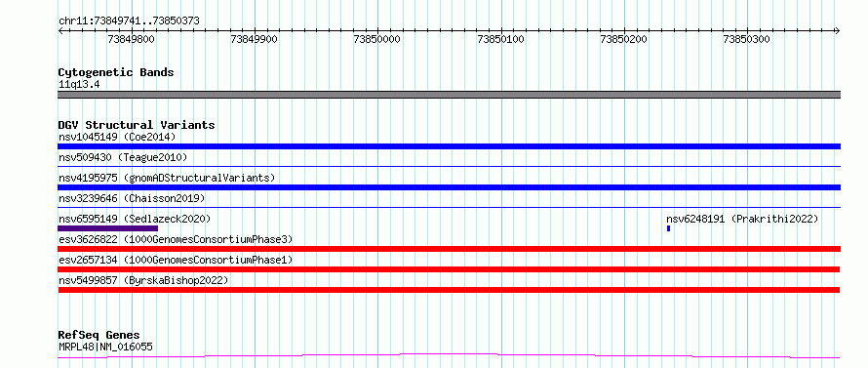The width and height of the screenshot is (868, 368).
Task: Select the nsv509430 (Teague2010) thin blue line
Action: coord(449,166)
